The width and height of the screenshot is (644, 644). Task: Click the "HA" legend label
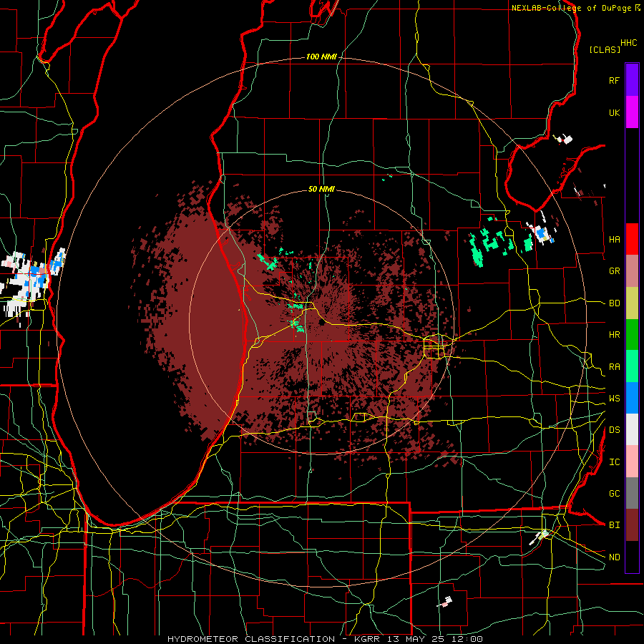pyautogui.click(x=615, y=240)
